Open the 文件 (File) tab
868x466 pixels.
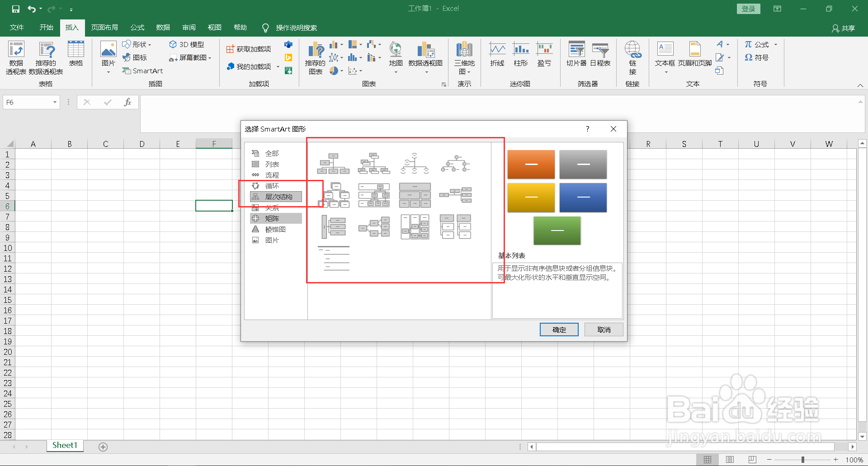click(17, 28)
